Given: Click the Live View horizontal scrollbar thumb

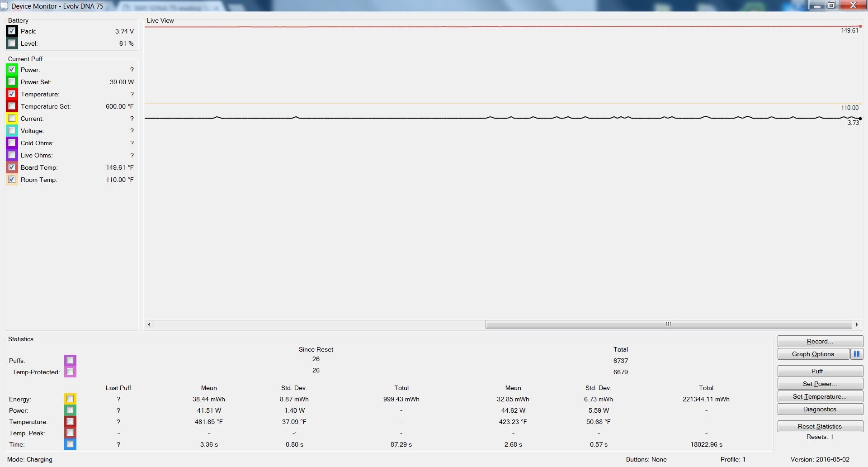Looking at the screenshot, I should point(668,324).
